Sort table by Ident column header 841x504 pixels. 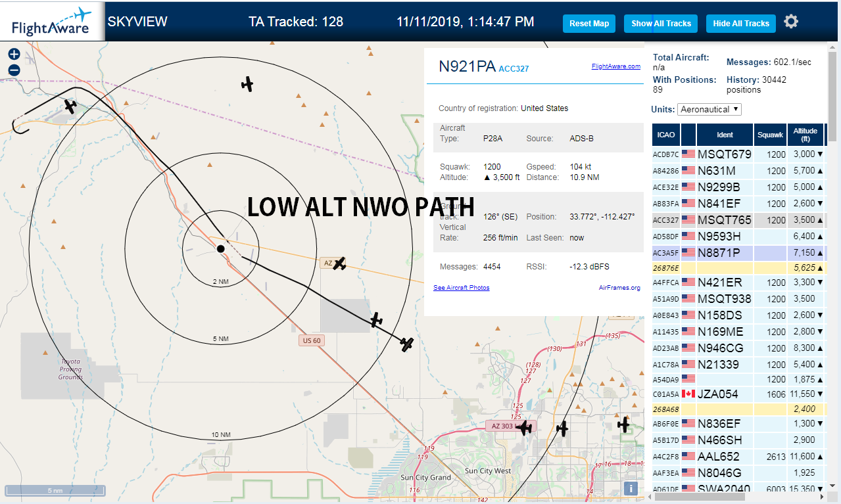click(725, 135)
